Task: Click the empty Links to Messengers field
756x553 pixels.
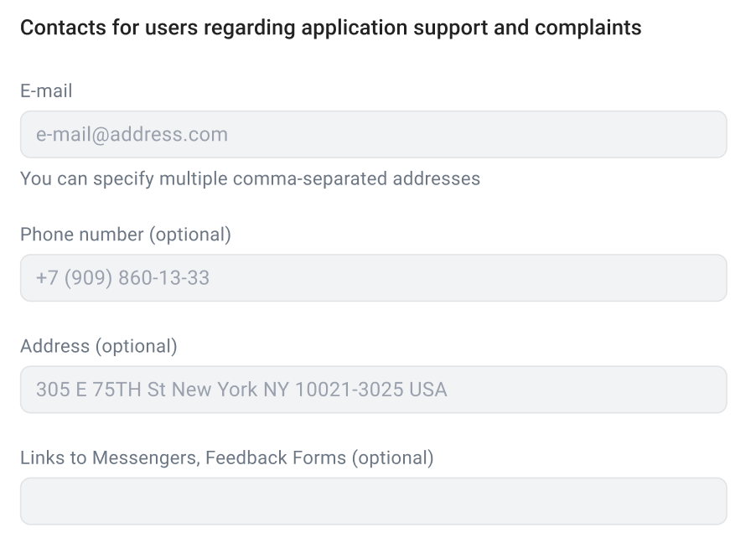Action: (373, 501)
